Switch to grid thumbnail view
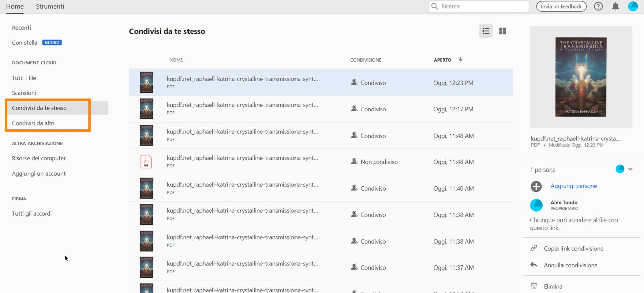 502,31
